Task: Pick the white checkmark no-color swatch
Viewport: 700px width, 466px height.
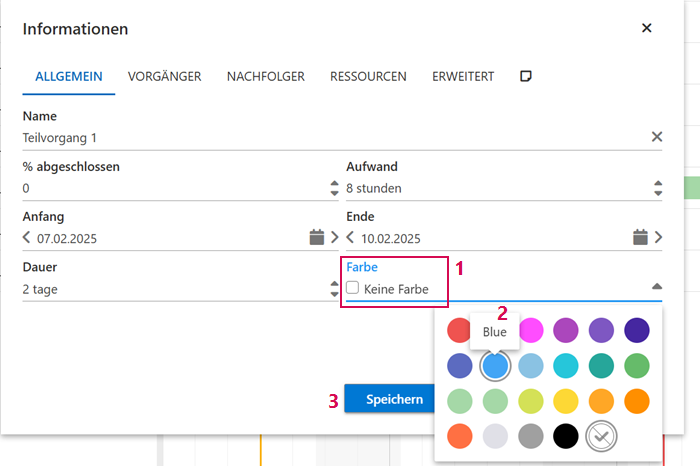Action: pos(602,435)
